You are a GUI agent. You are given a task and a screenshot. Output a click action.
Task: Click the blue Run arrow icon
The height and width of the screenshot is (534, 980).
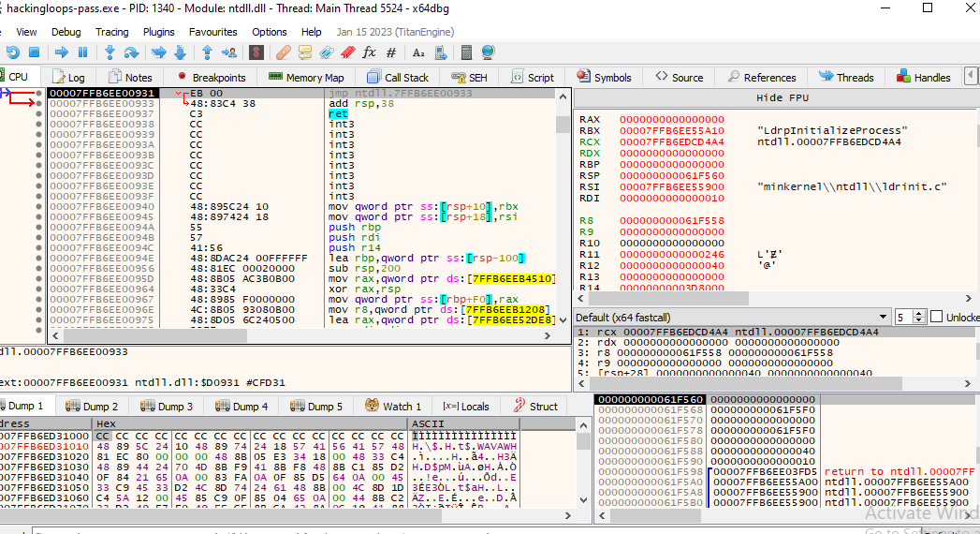tap(63, 52)
